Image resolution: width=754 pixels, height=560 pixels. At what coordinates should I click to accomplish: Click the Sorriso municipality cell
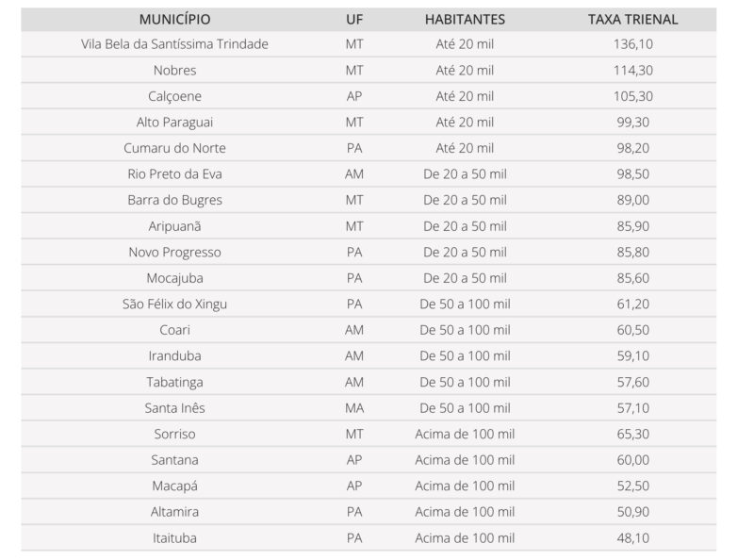point(174,435)
